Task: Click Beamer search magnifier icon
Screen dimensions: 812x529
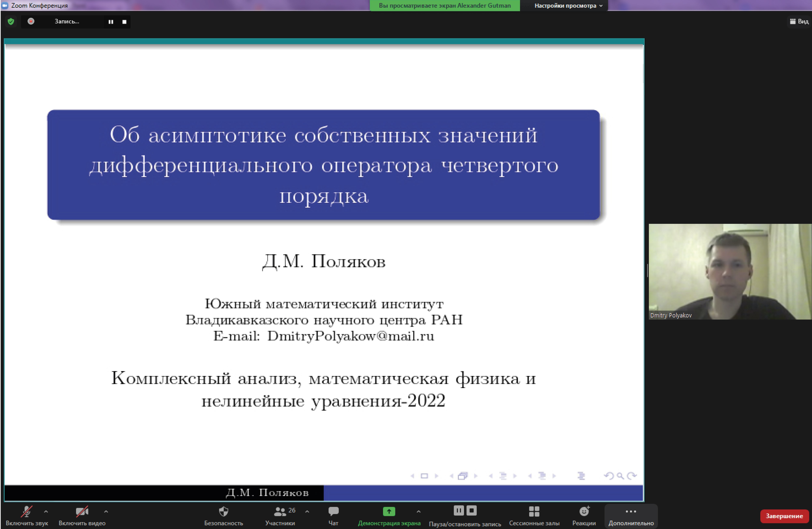Action: (x=621, y=476)
